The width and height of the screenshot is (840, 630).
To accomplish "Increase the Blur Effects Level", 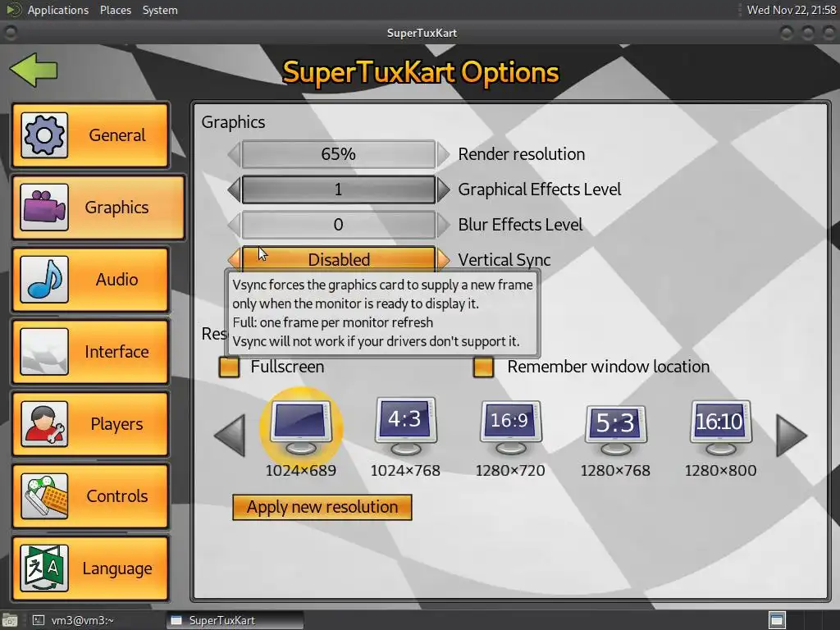I will (x=443, y=225).
